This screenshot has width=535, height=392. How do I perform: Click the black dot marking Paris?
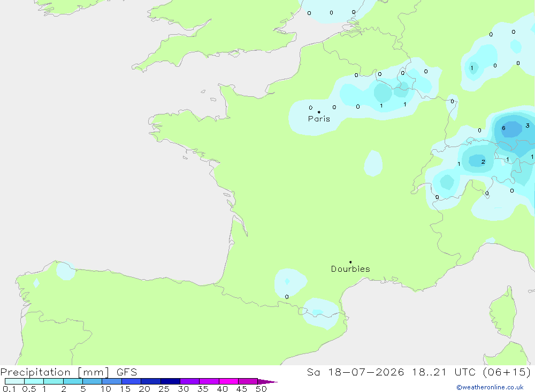[319, 112]
